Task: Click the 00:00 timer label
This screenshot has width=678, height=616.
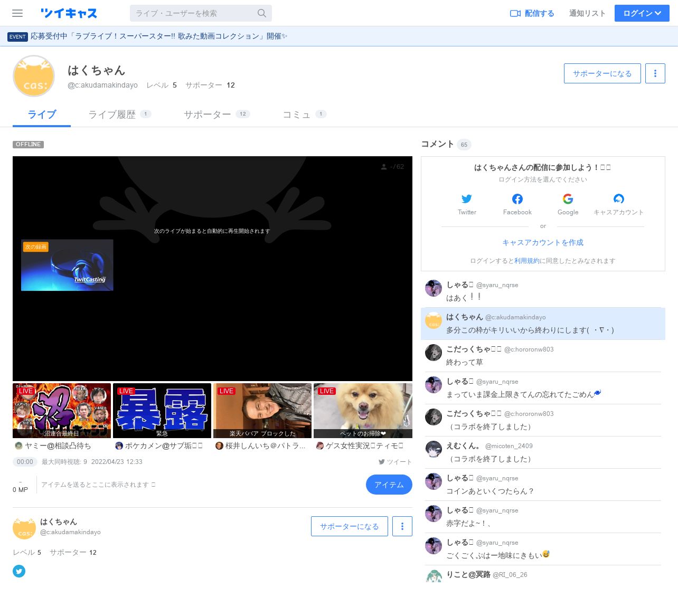Action: tap(25, 462)
